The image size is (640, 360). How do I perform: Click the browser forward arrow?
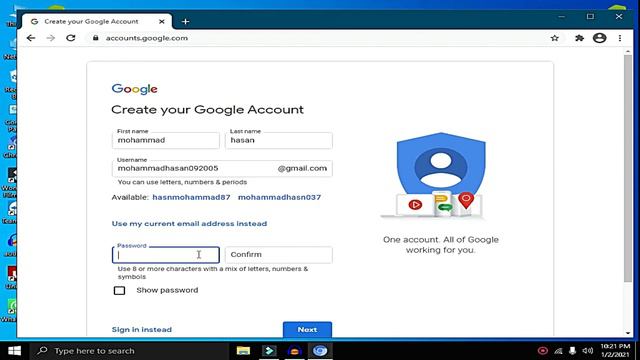pos(51,38)
